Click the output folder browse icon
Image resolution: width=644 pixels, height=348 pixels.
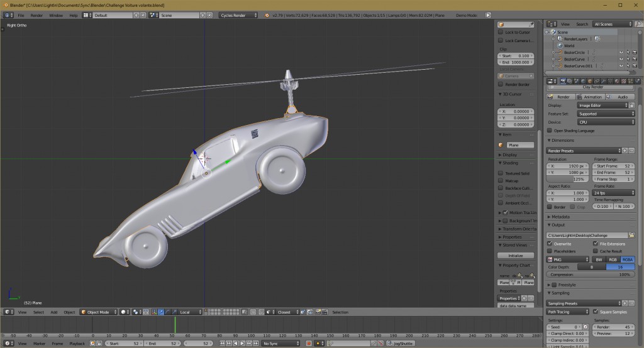pos(631,235)
